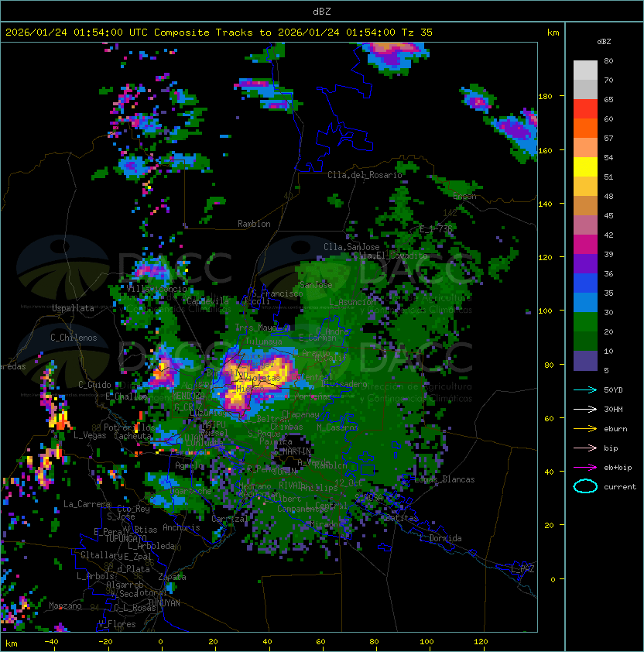Viewport: 644px width, 652px height.
Task: Click the 'Tulumaya' map label
Action: tap(264, 341)
